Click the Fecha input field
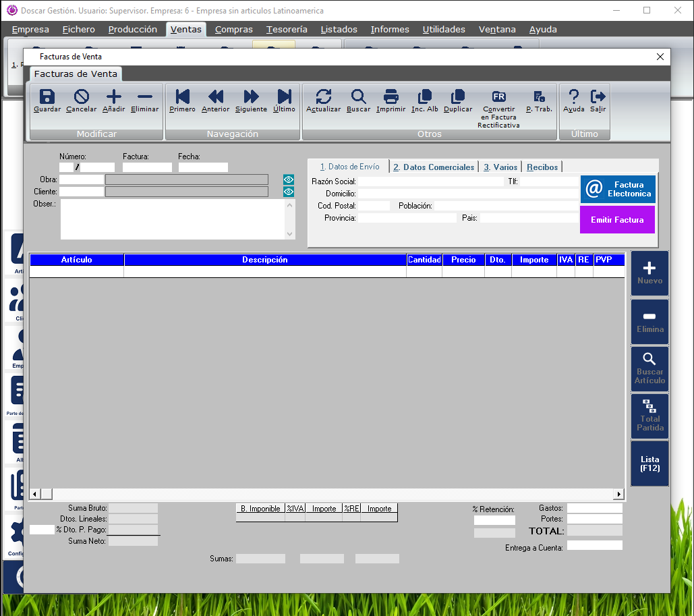Screen dimensions: 694x616 (x=203, y=167)
